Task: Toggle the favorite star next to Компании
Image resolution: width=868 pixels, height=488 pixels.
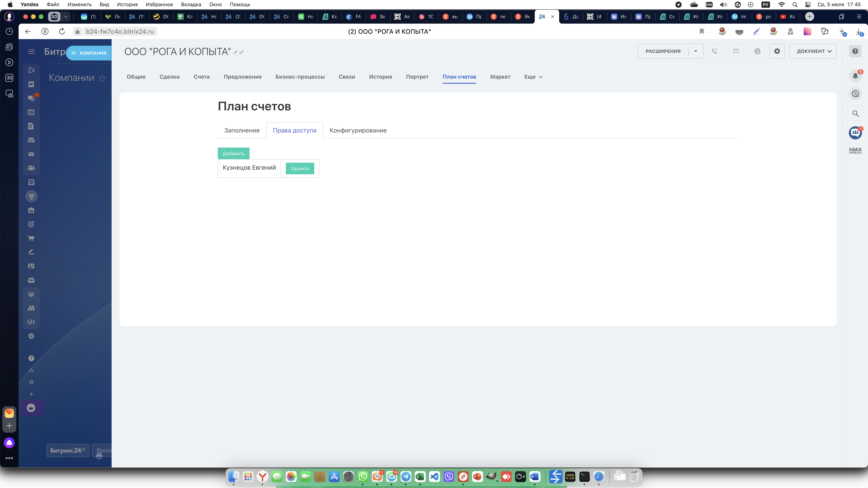Action: [102, 78]
